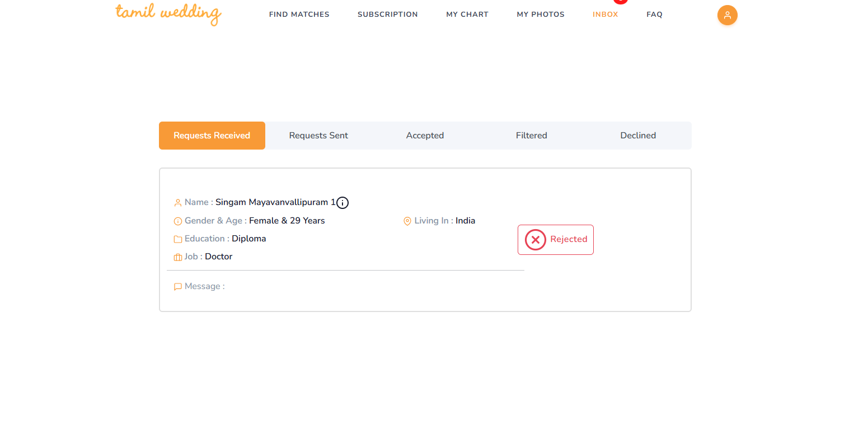The height and width of the screenshot is (428, 868).
Task: Click the red X Rejected icon
Action: pyautogui.click(x=535, y=240)
